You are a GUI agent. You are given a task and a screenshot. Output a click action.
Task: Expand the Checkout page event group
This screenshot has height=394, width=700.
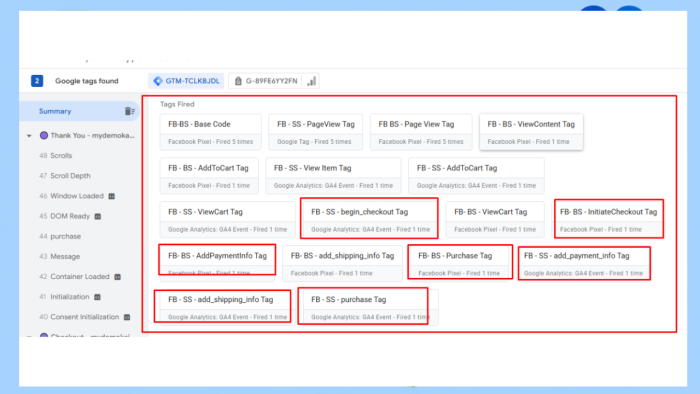point(29,336)
